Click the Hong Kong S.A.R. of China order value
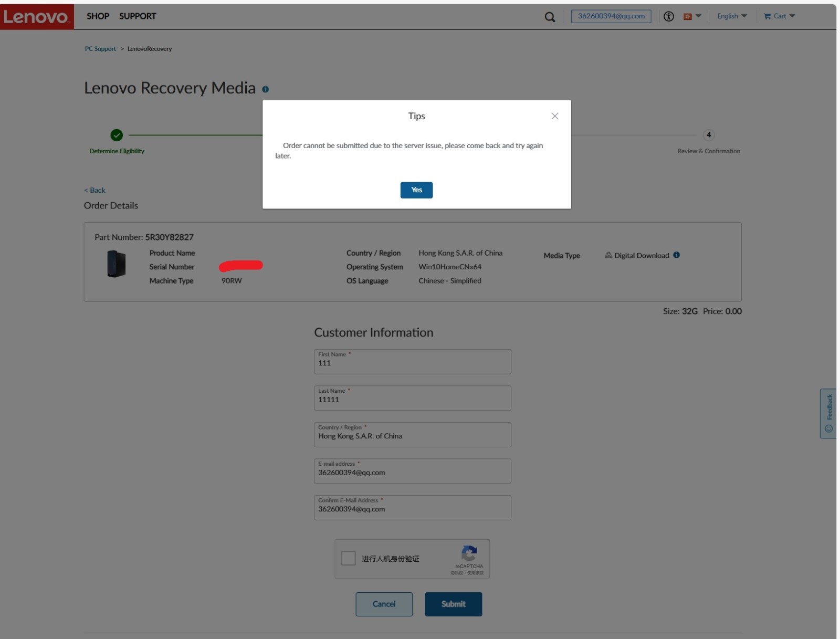Viewport: 840px width, 639px height. tap(460, 253)
